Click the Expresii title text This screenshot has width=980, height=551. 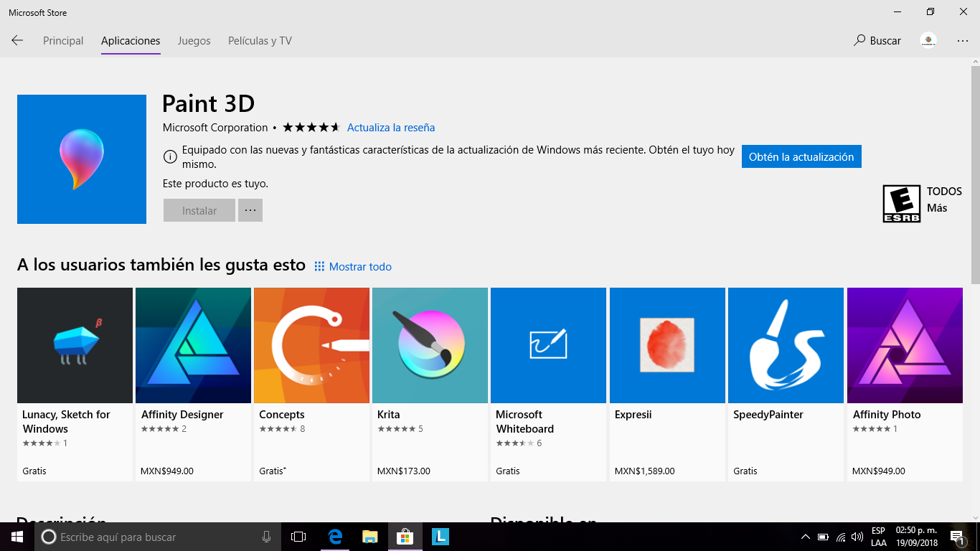pos(633,415)
